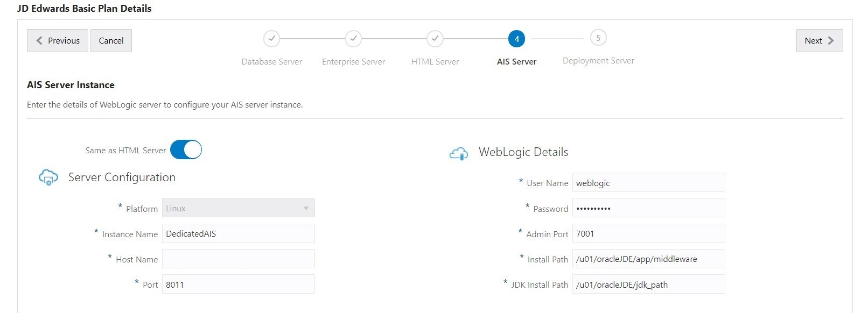This screenshot has height=313, width=868.
Task: Click the Admin Port field 7001
Action: point(649,233)
